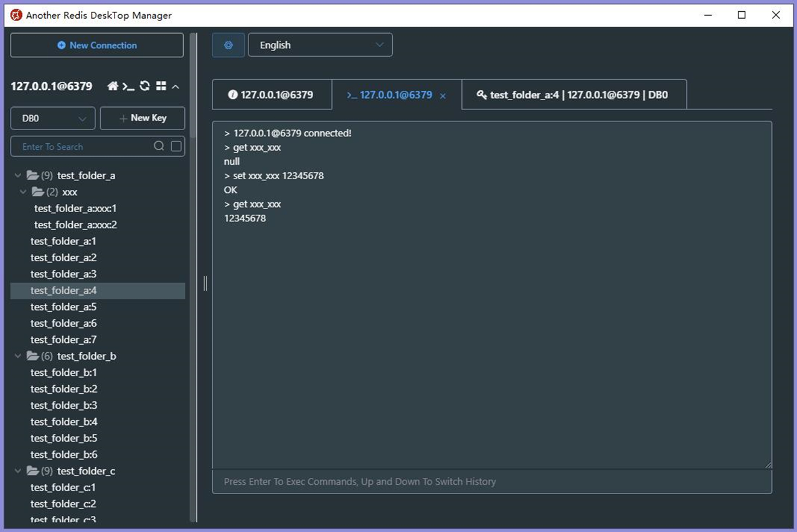This screenshot has height=532, width=797.
Task: Refresh the key list with the reload icon
Action: coord(144,86)
